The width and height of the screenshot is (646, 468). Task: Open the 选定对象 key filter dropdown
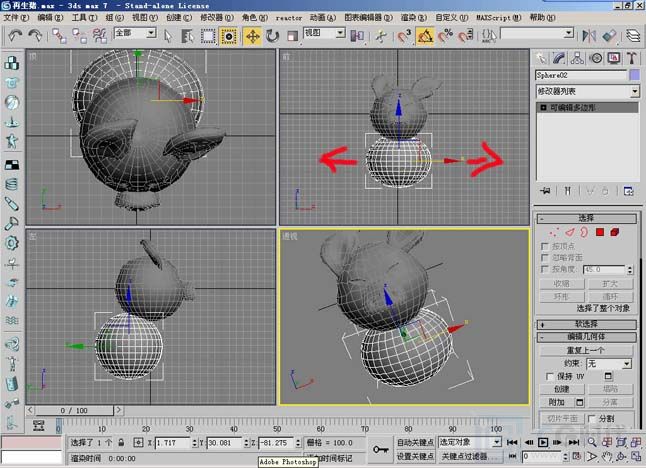(x=470, y=442)
